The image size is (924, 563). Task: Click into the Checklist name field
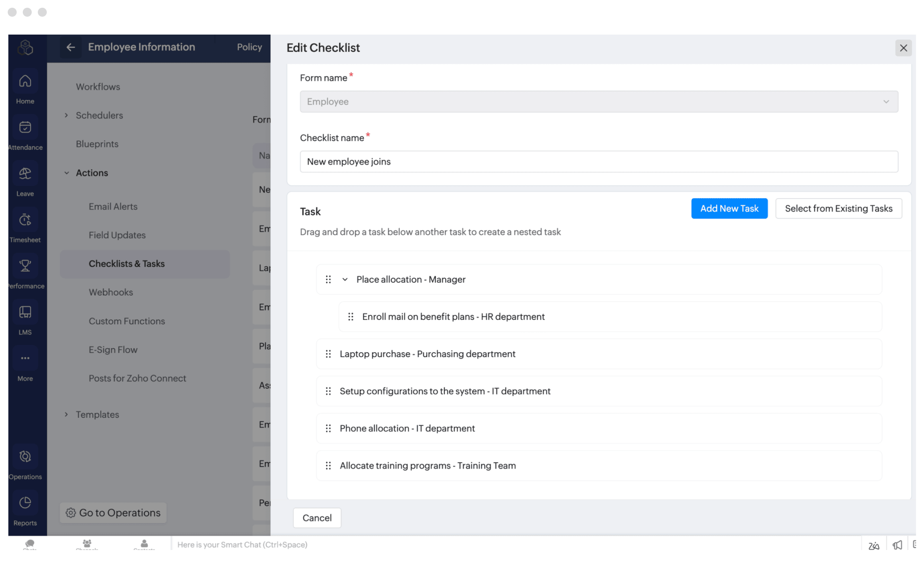pos(599,162)
